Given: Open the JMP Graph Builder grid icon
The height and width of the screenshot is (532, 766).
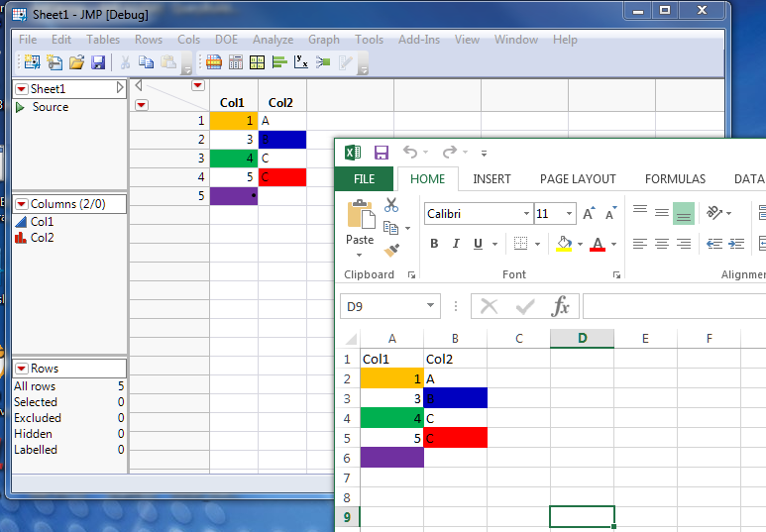Looking at the screenshot, I should point(257,62).
